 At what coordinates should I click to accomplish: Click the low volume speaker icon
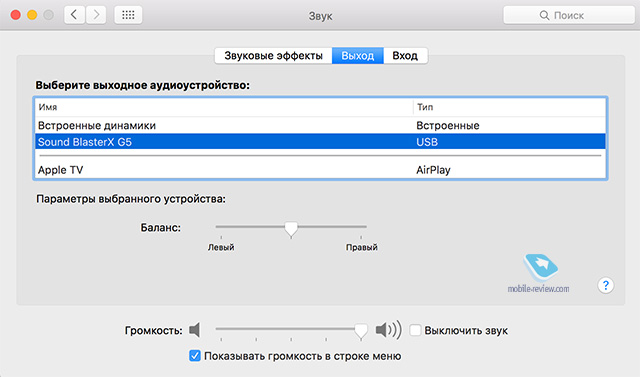(x=195, y=330)
